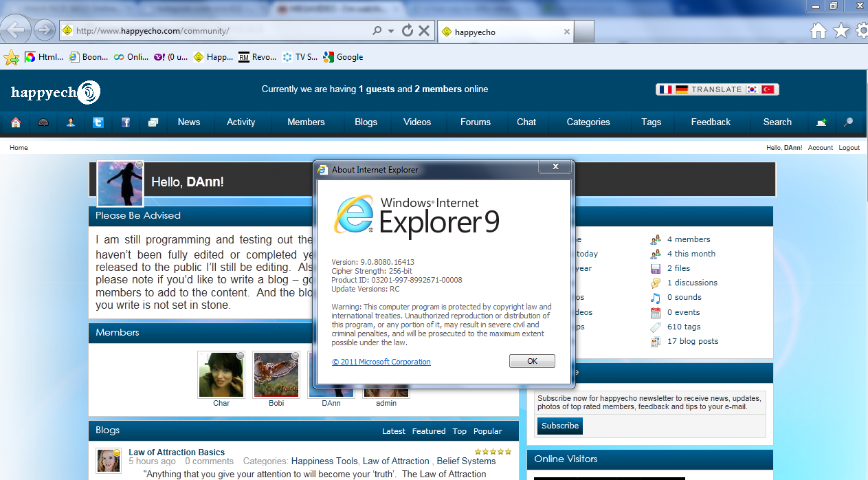The image size is (868, 480).
Task: Switch Blogs list to Featured
Action: pos(429,431)
